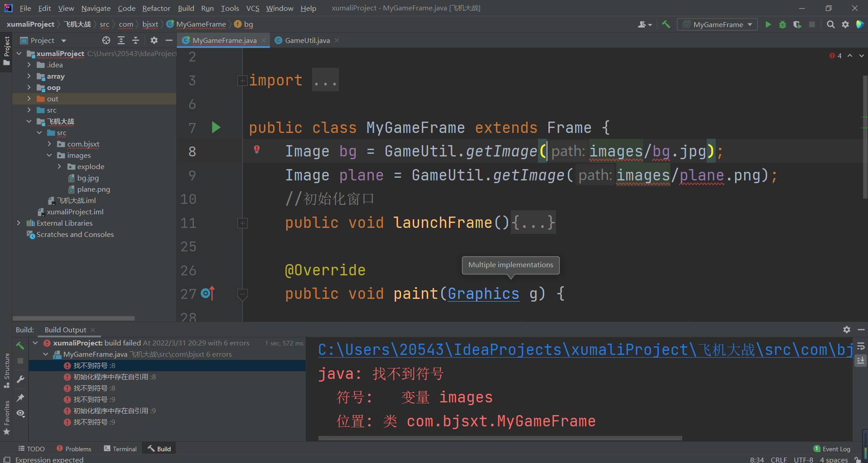
Task: Expand the explode folder
Action: pos(59,166)
